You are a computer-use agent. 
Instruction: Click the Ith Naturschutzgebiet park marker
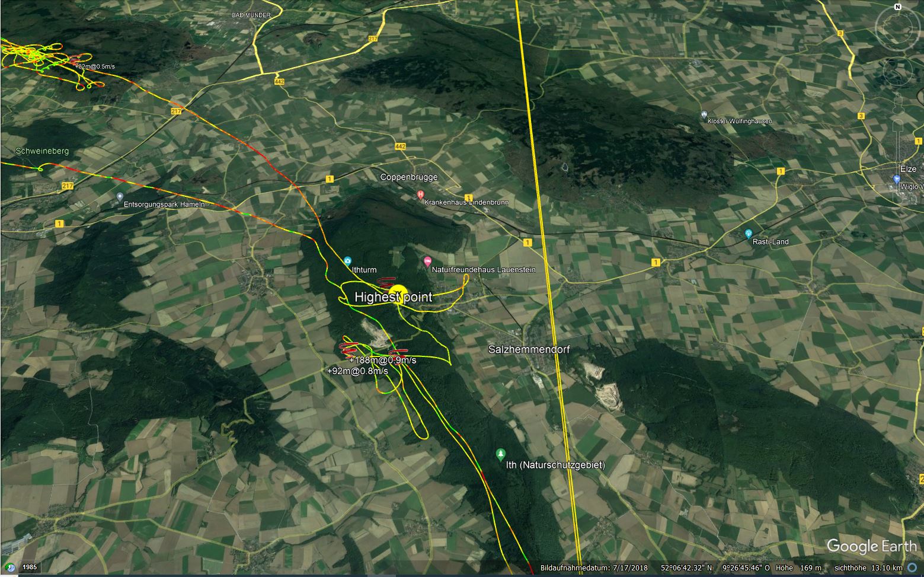click(x=500, y=454)
